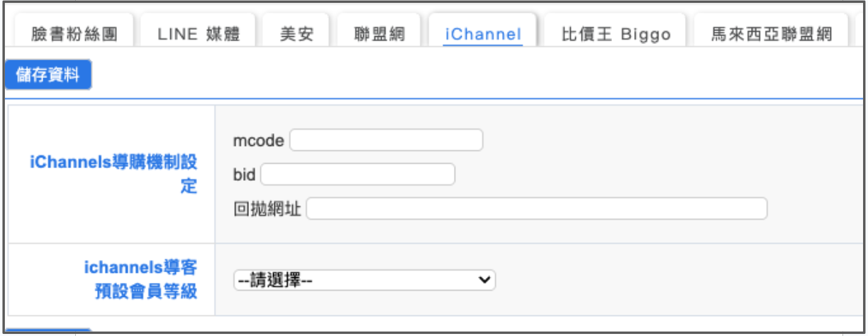Click the ichannels導客預設會員等級 label
Screen dimensions: 868x336
141,279
